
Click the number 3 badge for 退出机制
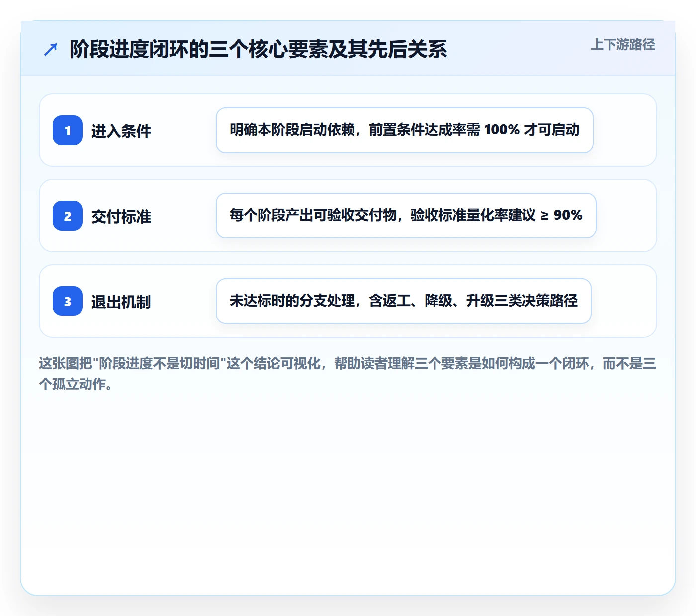click(68, 301)
